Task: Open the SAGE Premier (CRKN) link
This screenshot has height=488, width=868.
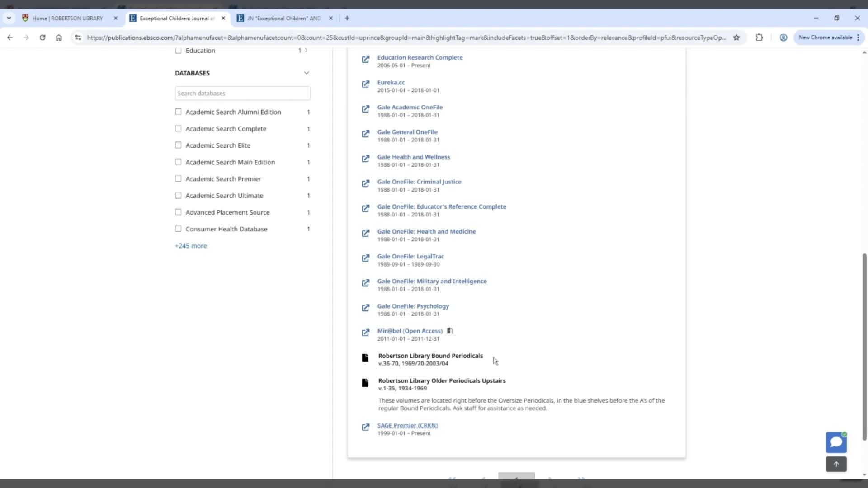Action: click(x=407, y=425)
